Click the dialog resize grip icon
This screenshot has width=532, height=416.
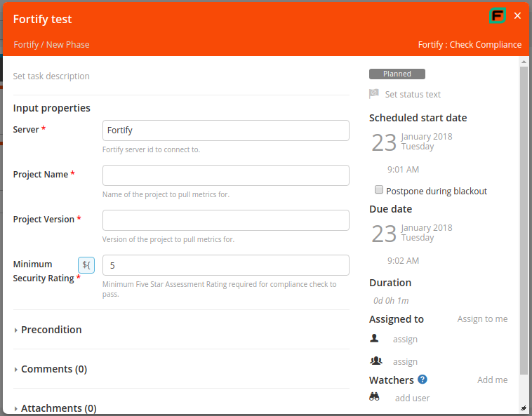coord(524,408)
